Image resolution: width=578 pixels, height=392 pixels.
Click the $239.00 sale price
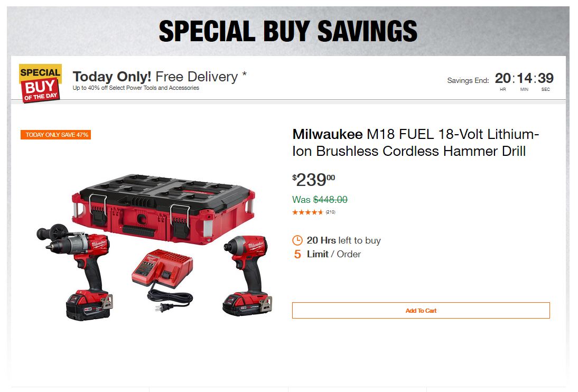[x=314, y=180]
